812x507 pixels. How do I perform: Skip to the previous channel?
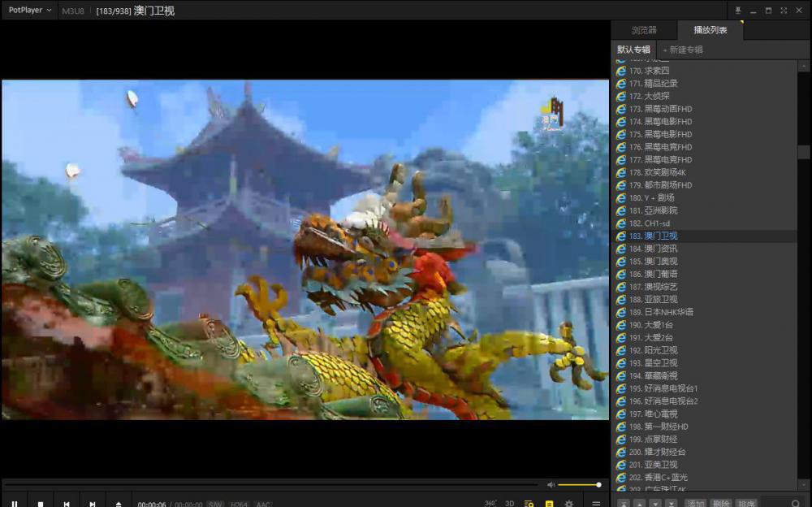(67, 504)
